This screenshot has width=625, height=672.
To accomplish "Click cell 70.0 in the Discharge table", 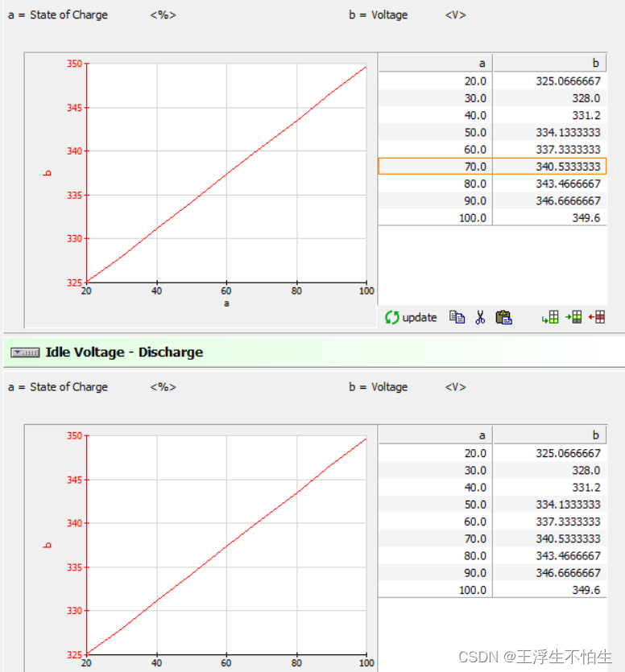I will (436, 538).
